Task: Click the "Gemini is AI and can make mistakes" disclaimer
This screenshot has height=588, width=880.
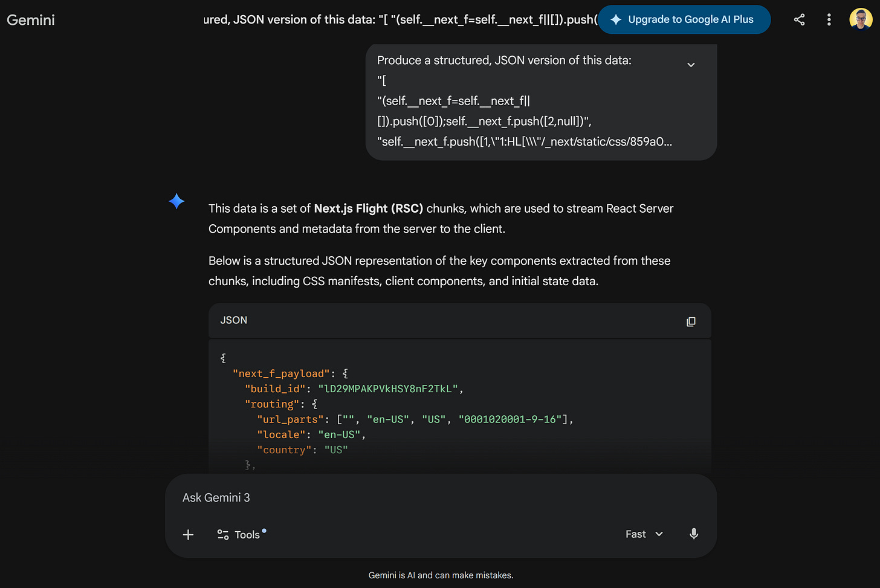Action: pyautogui.click(x=441, y=575)
